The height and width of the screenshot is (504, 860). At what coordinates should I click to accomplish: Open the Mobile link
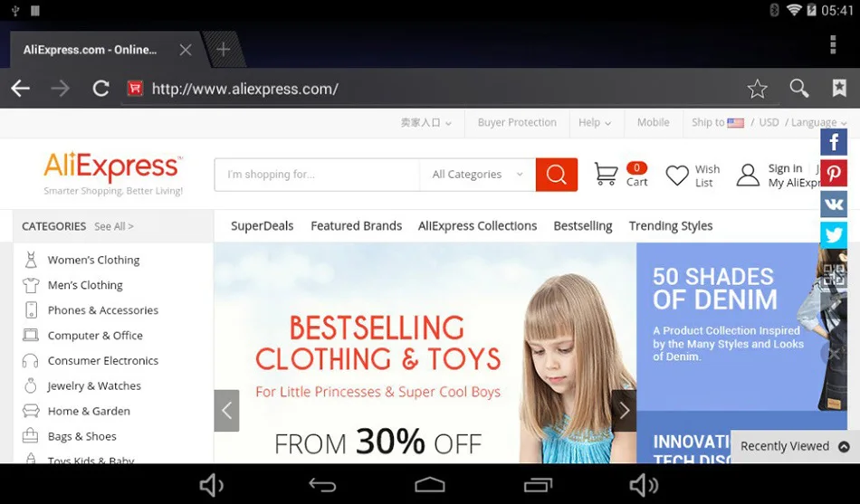[x=654, y=123]
